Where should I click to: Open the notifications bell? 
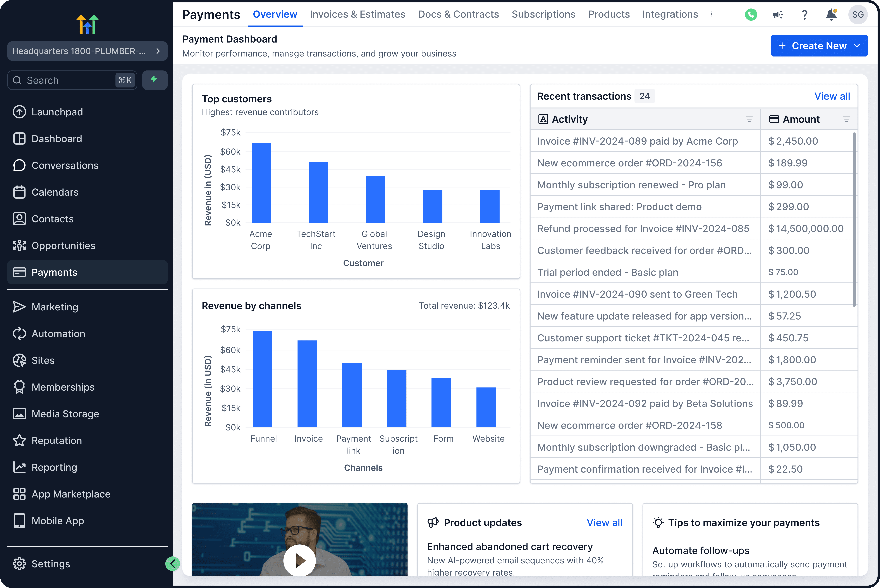click(831, 15)
